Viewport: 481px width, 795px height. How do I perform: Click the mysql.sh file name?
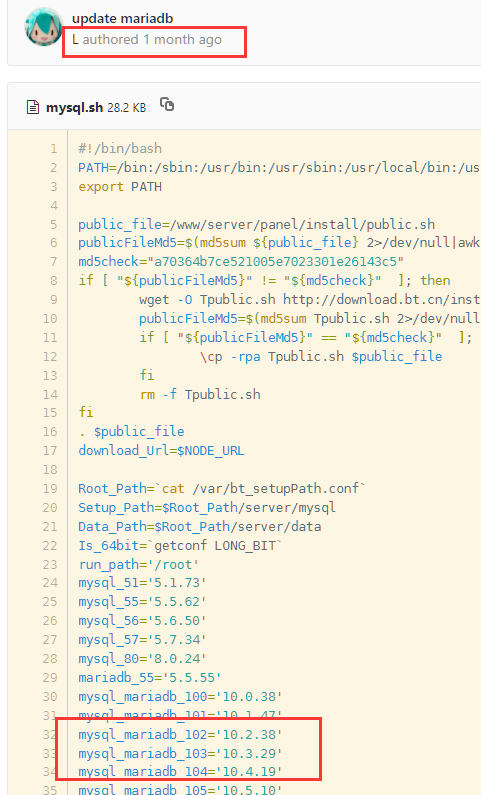pyautogui.click(x=75, y=107)
